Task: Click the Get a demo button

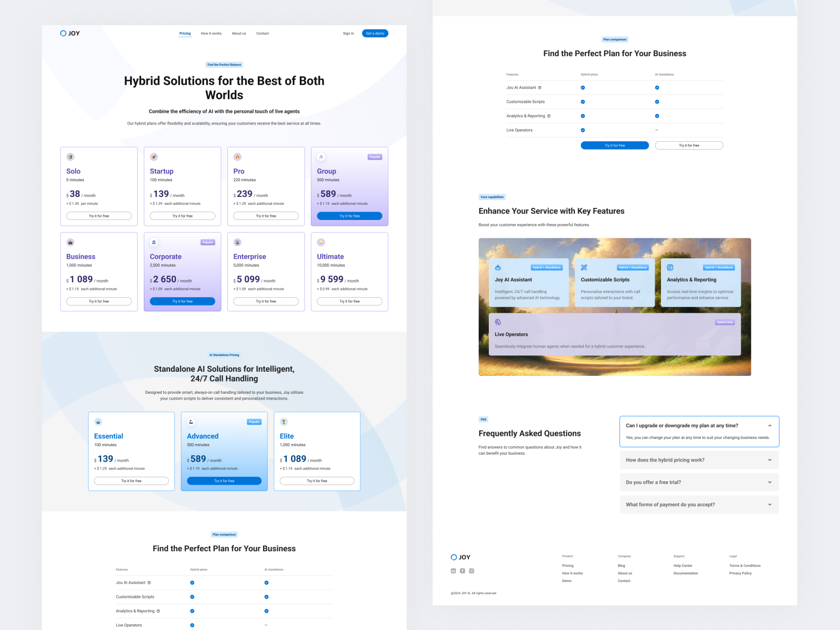Action: click(x=375, y=34)
